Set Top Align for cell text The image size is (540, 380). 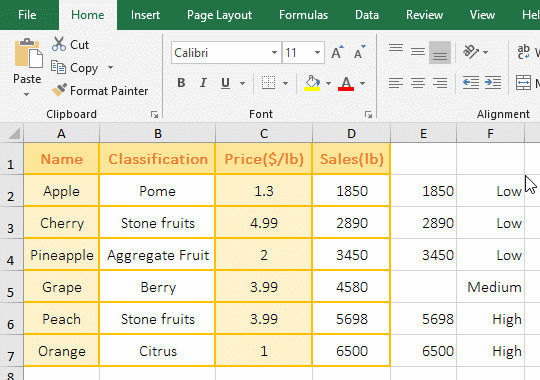[x=396, y=48]
